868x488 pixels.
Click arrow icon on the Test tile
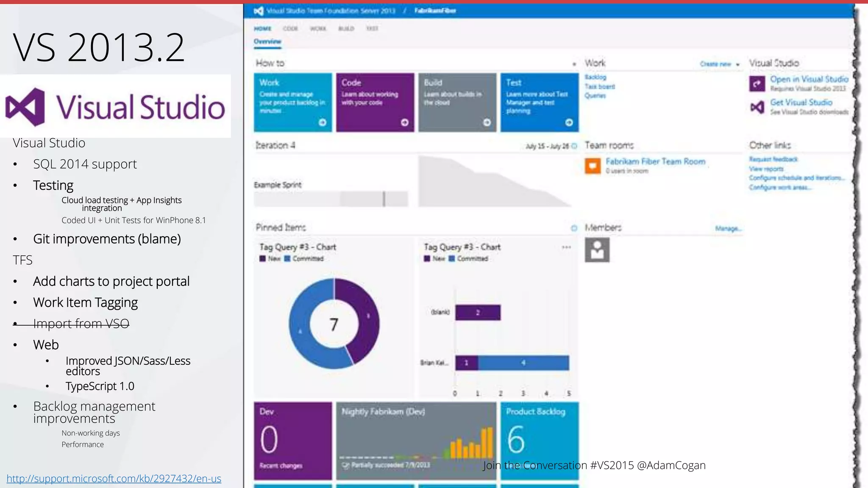tap(569, 122)
